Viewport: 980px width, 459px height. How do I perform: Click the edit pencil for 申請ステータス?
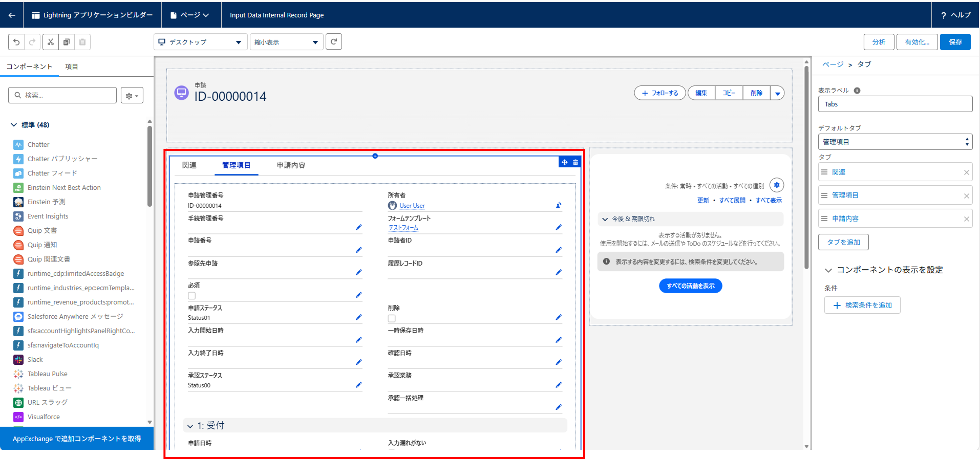point(358,317)
